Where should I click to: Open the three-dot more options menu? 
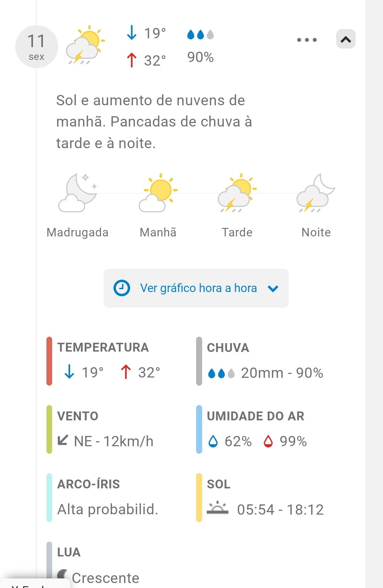307,40
